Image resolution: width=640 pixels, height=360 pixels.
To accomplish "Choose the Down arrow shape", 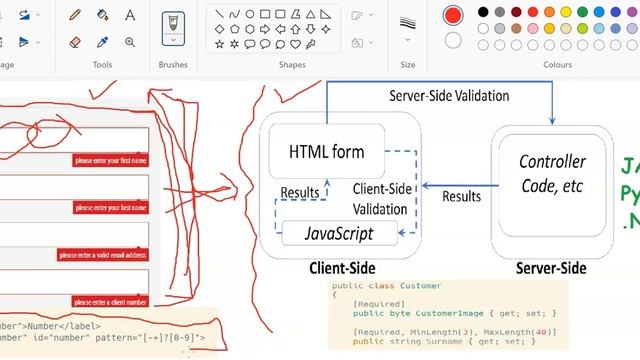I will coord(311,29).
